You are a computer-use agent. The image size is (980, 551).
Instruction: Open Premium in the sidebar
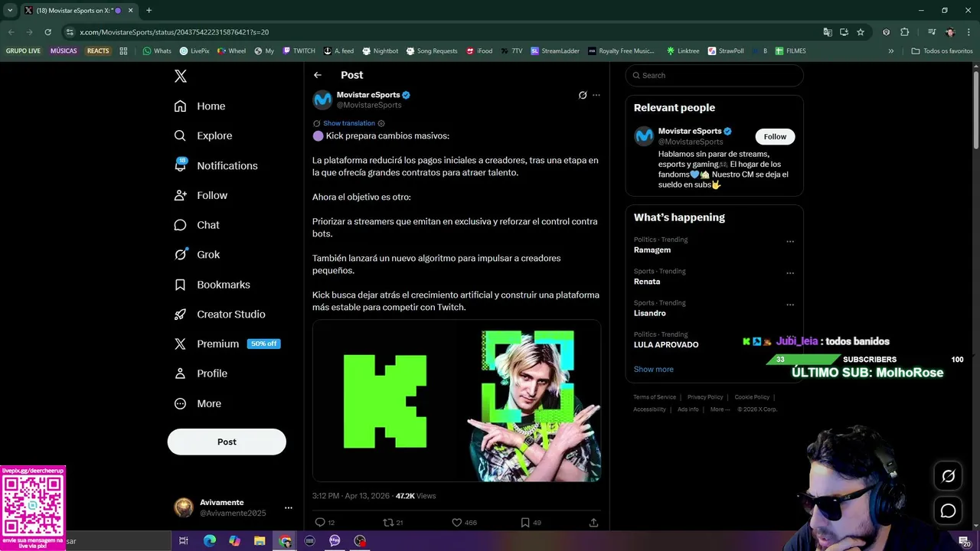pyautogui.click(x=227, y=344)
